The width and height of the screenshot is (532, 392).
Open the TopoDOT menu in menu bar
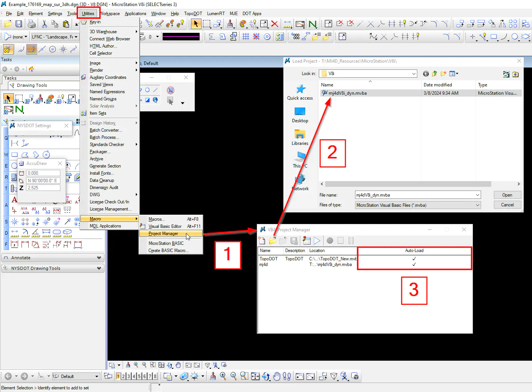click(x=193, y=14)
